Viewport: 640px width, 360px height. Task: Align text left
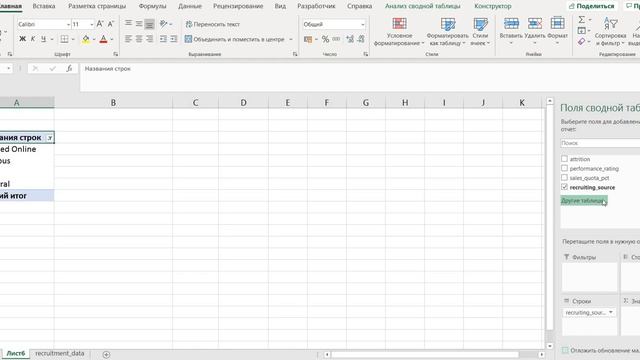tap(128, 39)
